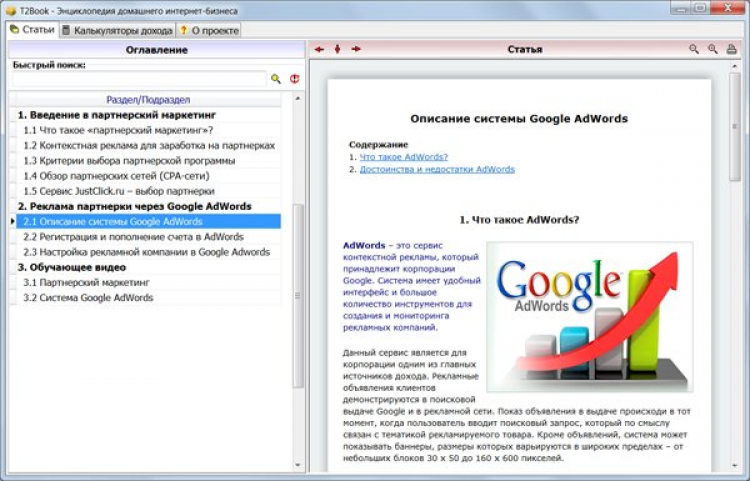Click the contents list scrollbar thumb
Image resolution: width=750 pixels, height=481 pixels.
[x=298, y=296]
